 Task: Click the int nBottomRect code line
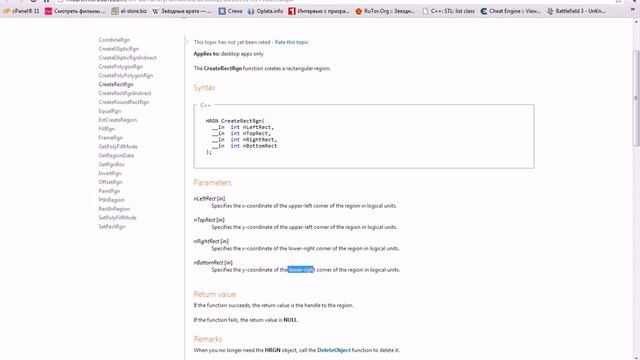coord(244,146)
